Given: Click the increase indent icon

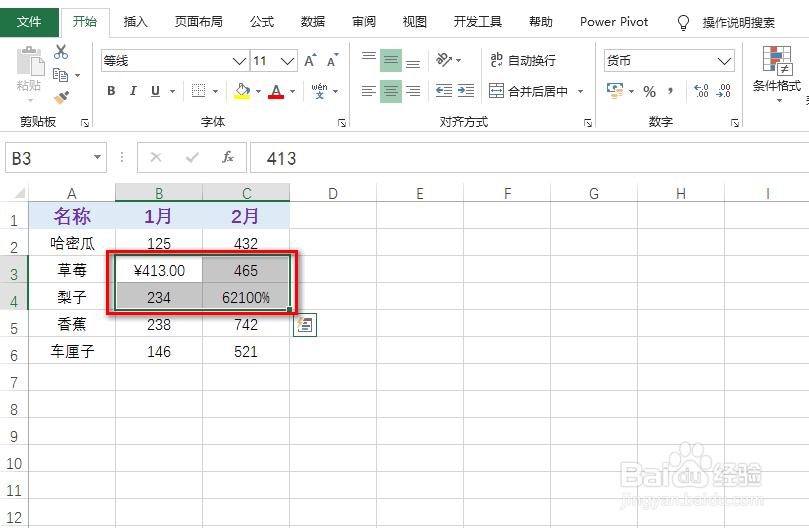Looking at the screenshot, I should pyautogui.click(x=465, y=91).
